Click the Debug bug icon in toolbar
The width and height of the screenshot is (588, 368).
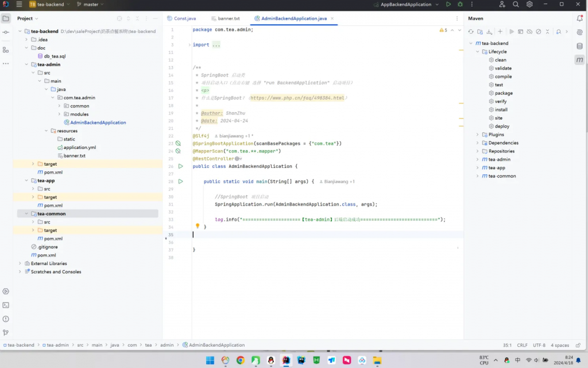click(x=460, y=5)
